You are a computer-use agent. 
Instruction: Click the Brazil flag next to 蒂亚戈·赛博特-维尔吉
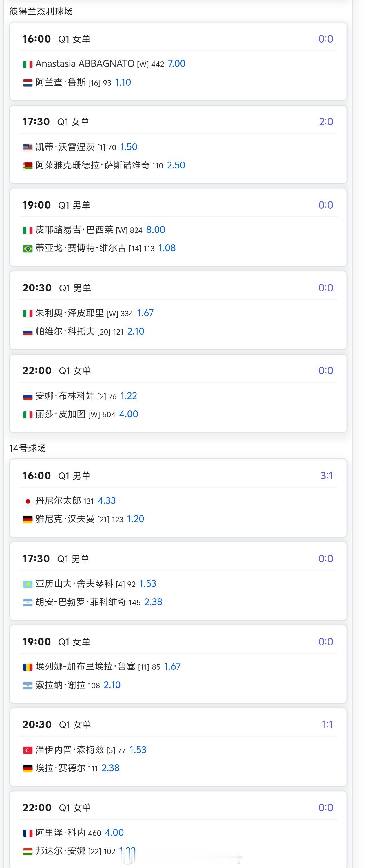pos(28,248)
